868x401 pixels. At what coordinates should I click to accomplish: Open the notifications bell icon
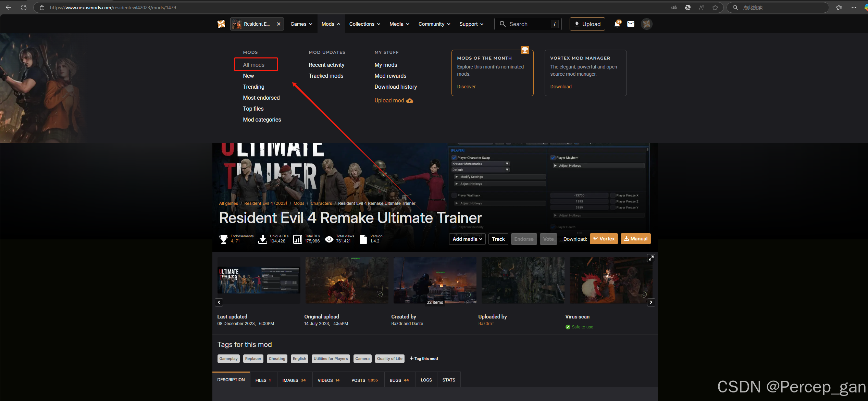[617, 24]
